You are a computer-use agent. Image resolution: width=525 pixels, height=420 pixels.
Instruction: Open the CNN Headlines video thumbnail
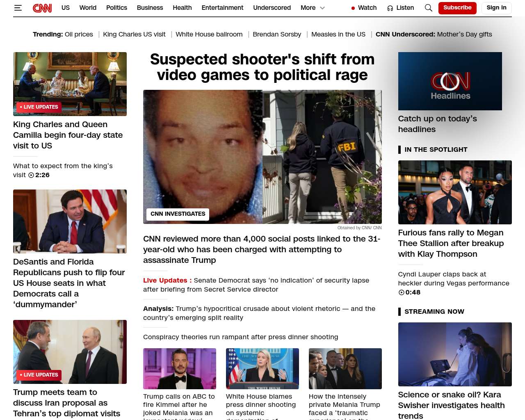[450, 81]
